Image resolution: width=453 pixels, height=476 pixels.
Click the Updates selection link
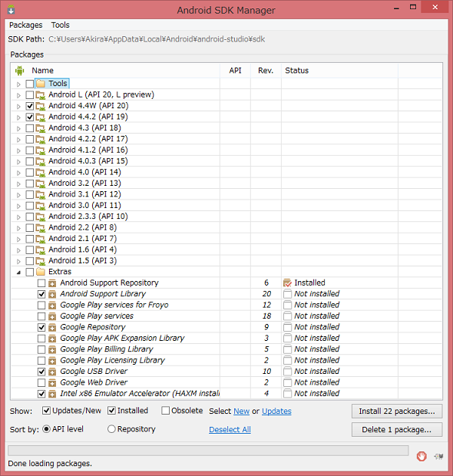point(276,411)
